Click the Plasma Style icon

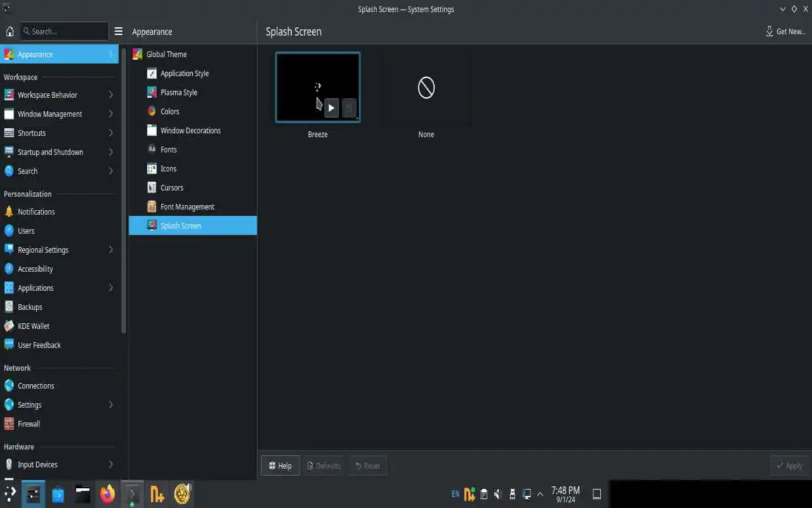(x=152, y=93)
